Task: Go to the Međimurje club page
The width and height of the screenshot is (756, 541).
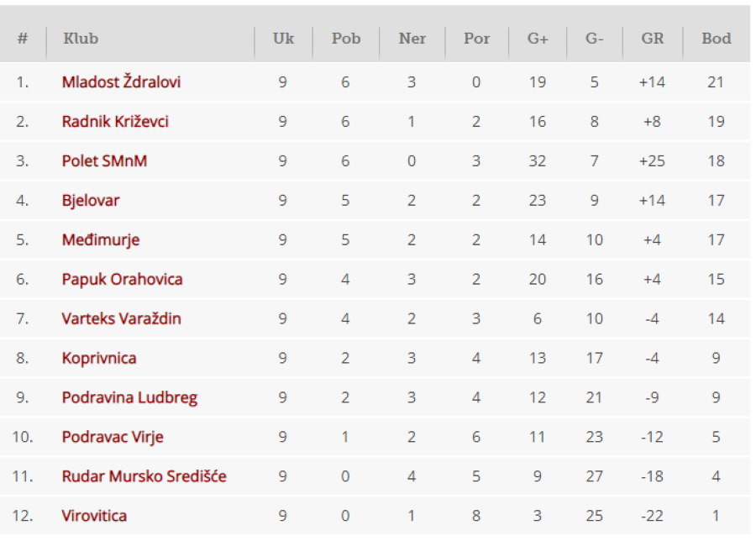Action: pyautogui.click(x=101, y=240)
